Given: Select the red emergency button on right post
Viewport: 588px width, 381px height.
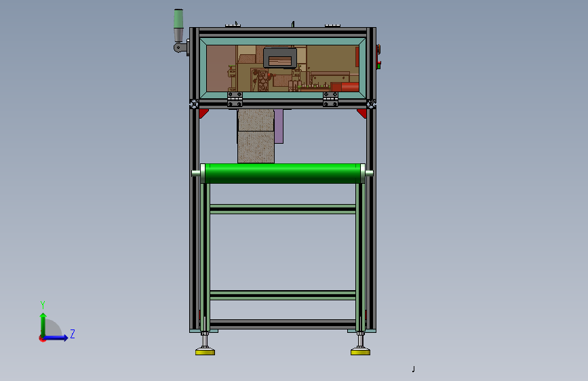Looking at the screenshot, I should tap(378, 49).
